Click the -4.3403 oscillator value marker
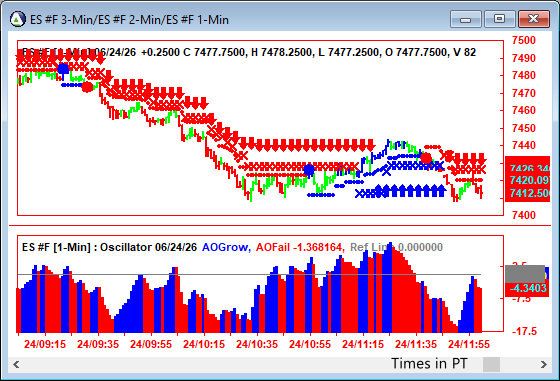 pyautogui.click(x=528, y=288)
